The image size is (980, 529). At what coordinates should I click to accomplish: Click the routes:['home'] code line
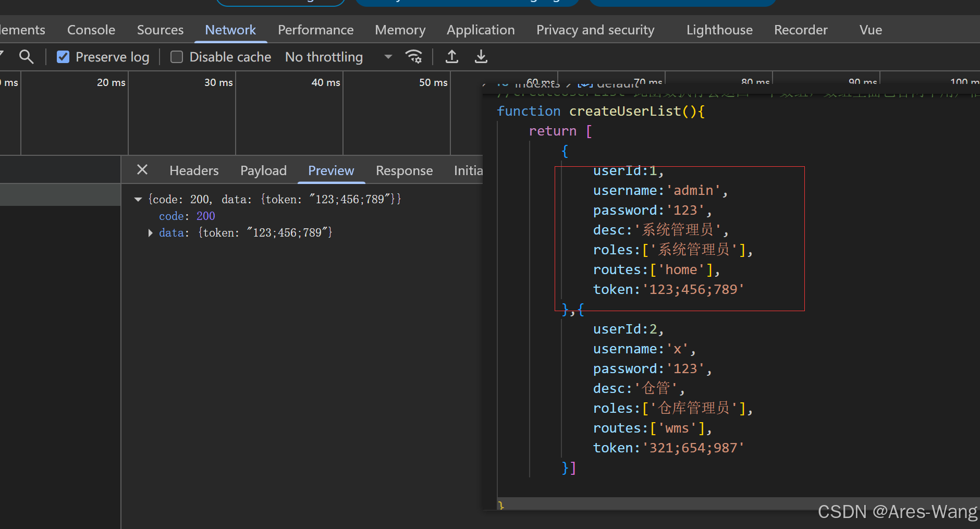656,270
